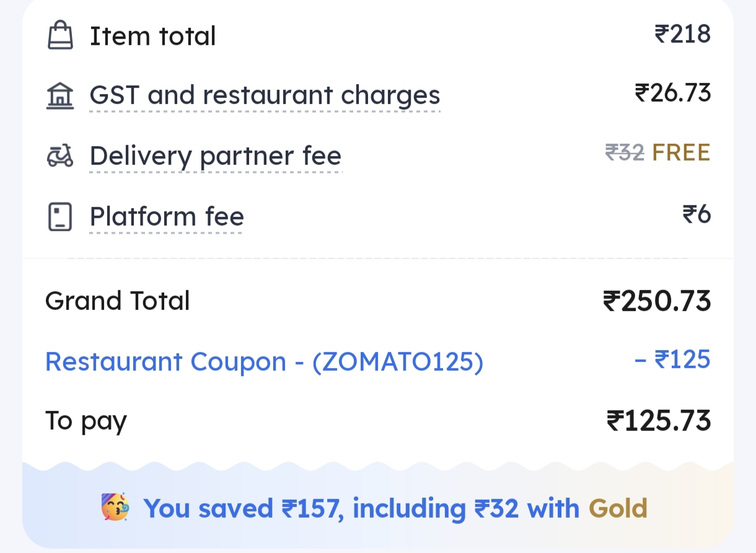This screenshot has width=756, height=553.
Task: Tap the delivery scooter icon
Action: [x=60, y=156]
